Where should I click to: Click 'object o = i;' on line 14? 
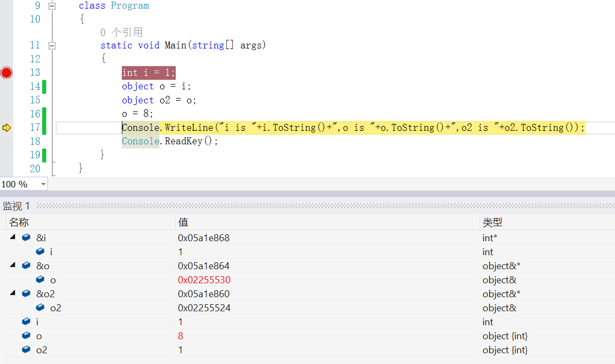click(156, 86)
